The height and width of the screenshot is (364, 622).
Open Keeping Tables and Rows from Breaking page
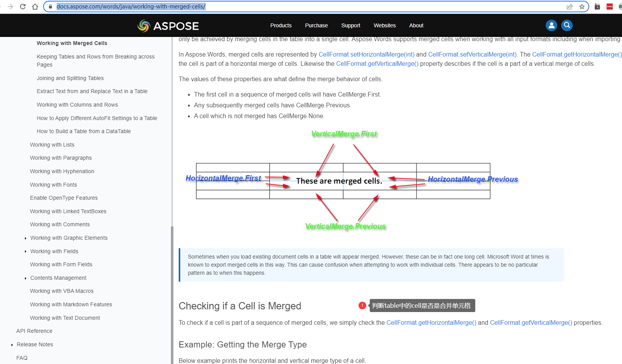pyautogui.click(x=96, y=60)
